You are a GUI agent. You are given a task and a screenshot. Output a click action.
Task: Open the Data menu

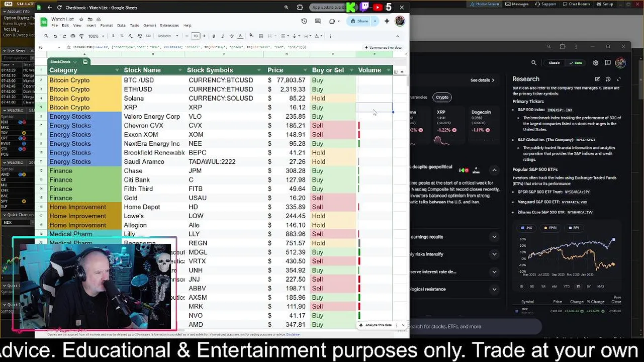[121, 26]
